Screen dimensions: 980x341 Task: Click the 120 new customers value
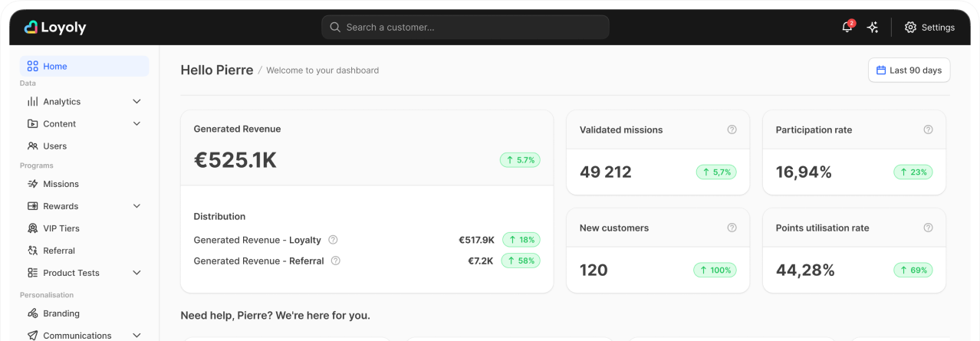(594, 271)
